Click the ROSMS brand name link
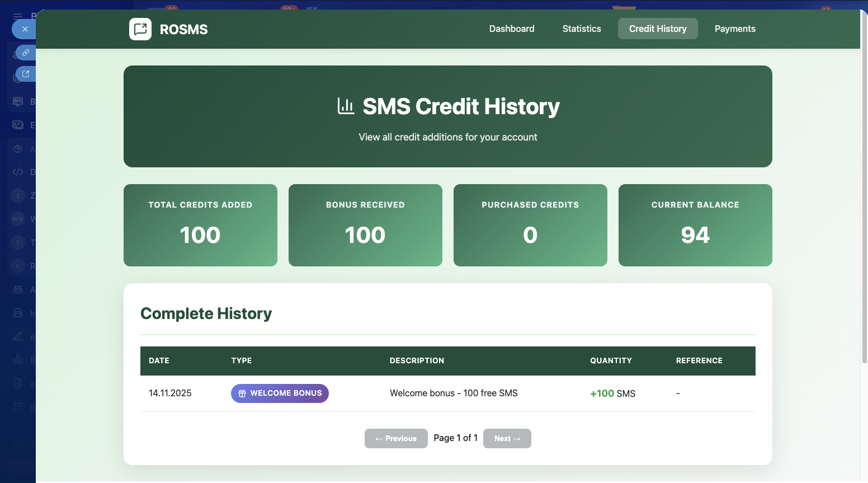Screen dimensions: 868x483 [x=183, y=30]
